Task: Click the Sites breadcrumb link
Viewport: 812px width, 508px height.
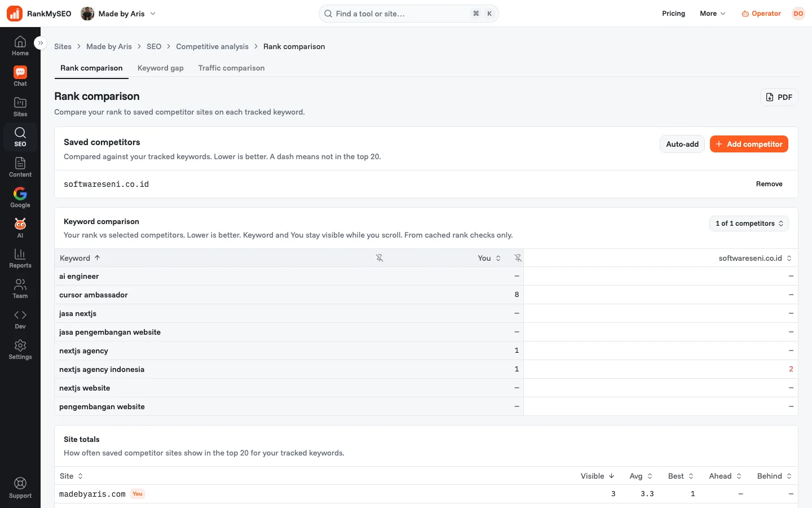Action: pos(63,46)
